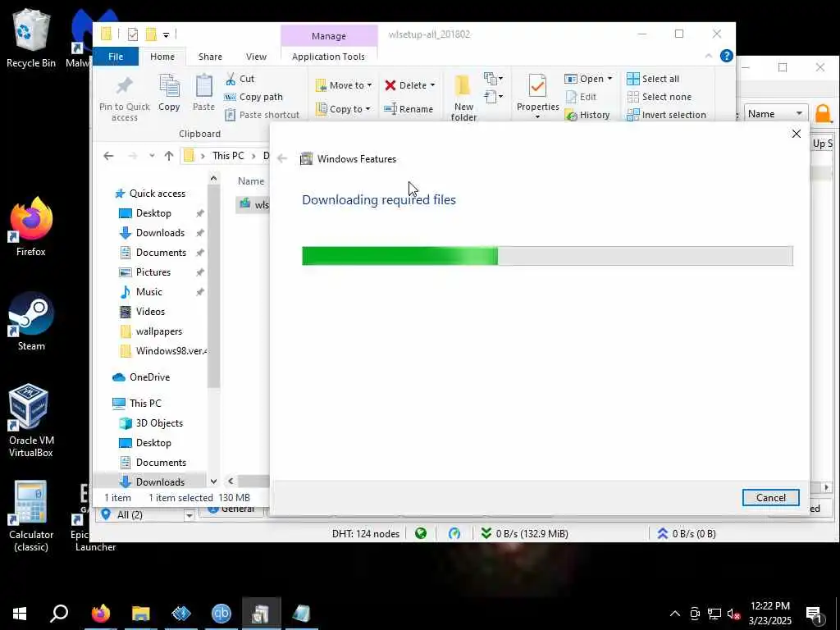Open the Steam desktop shortcut
This screenshot has height=630, width=840.
[30, 322]
